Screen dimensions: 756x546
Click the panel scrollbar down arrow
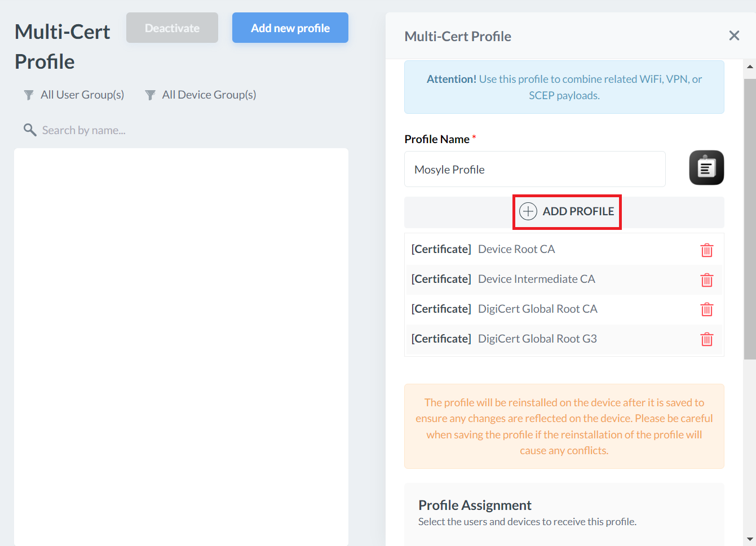pos(750,539)
